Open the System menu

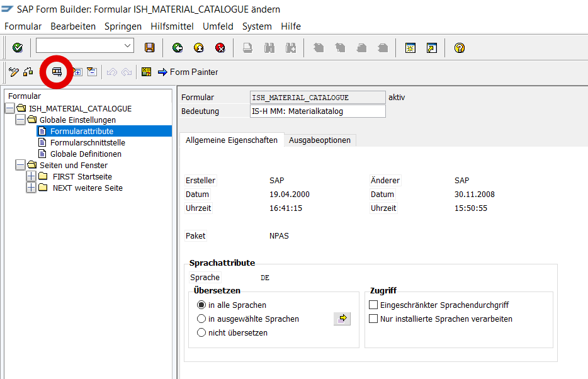[257, 26]
